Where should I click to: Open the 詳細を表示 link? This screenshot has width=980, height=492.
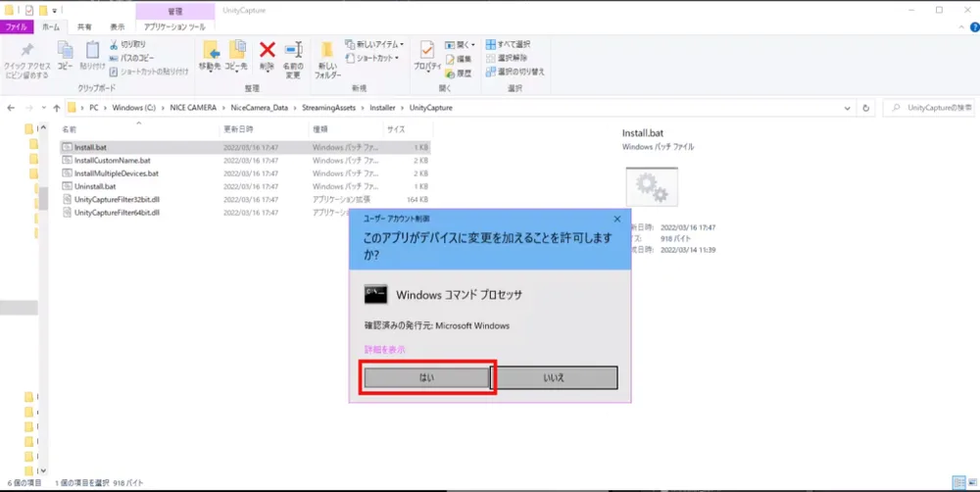click(385, 350)
